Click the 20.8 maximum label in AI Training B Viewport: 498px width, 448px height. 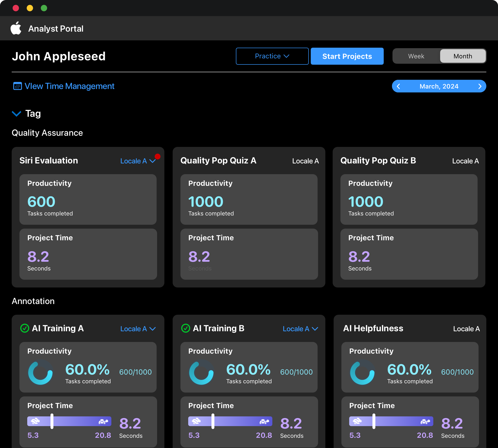click(x=264, y=435)
